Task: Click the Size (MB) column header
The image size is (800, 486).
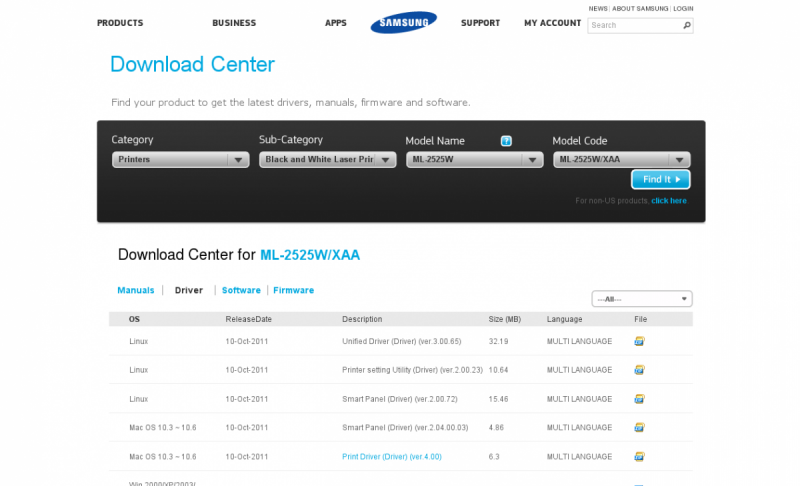Action: [505, 319]
